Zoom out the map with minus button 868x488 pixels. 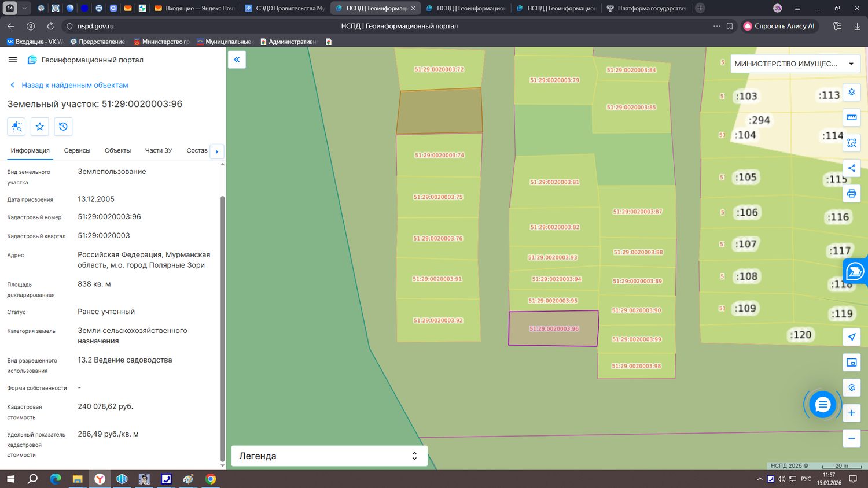point(851,438)
